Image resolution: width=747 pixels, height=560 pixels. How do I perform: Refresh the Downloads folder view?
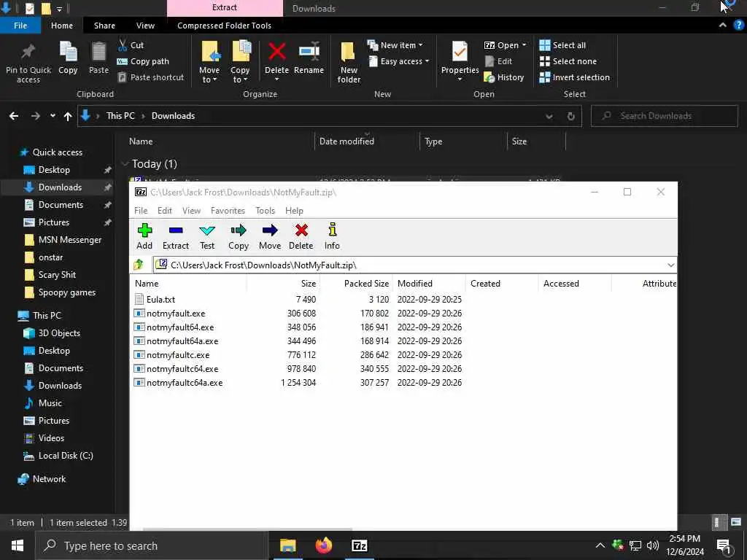(x=570, y=116)
